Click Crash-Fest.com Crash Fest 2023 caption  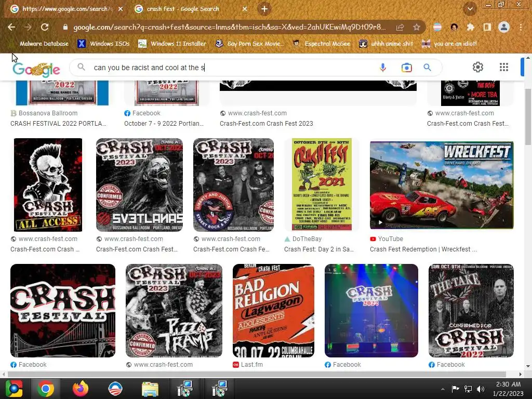(x=267, y=124)
